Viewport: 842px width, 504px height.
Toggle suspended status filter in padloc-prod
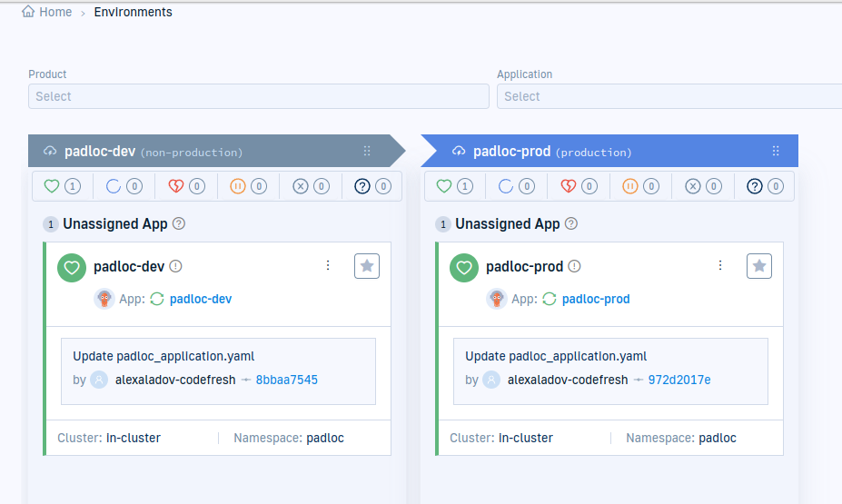(640, 186)
